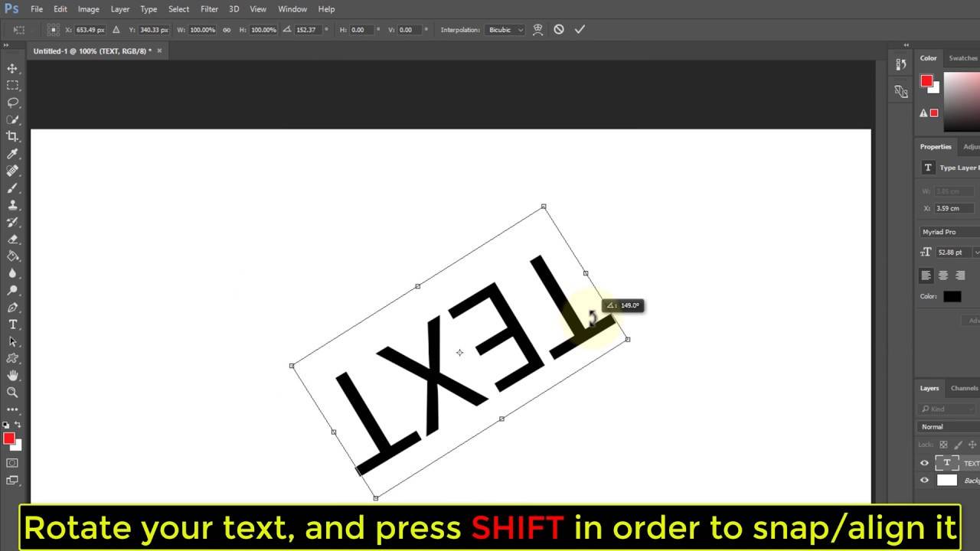Image resolution: width=980 pixels, height=551 pixels.
Task: Open the Normal blend mode dropdown
Action: click(x=949, y=427)
